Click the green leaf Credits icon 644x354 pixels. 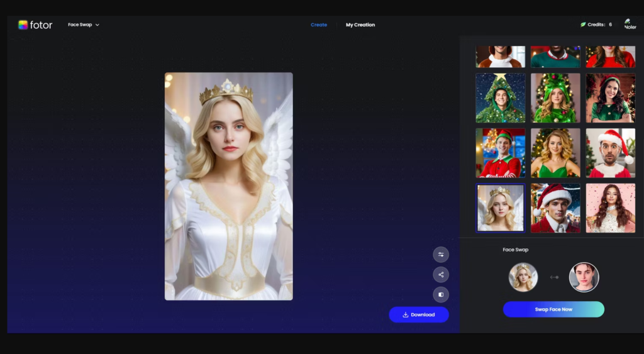point(583,25)
